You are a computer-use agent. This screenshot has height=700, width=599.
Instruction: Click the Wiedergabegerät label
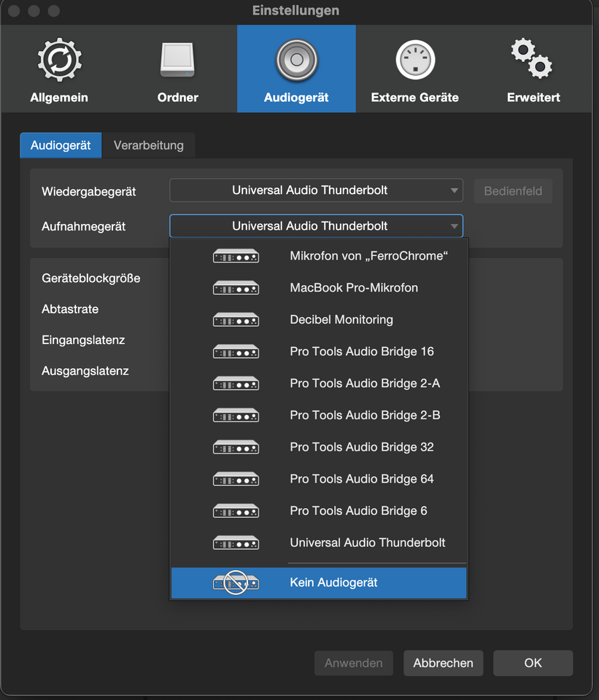pyautogui.click(x=89, y=192)
